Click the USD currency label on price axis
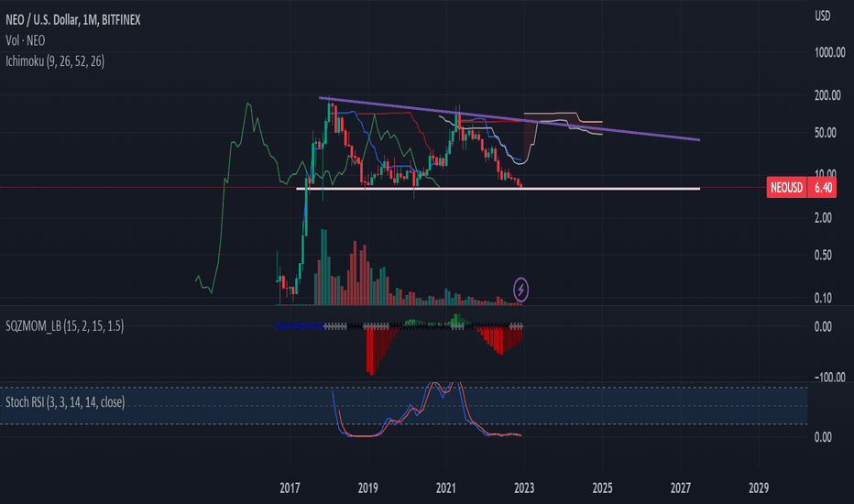This screenshot has height=504, width=854. pyautogui.click(x=823, y=16)
